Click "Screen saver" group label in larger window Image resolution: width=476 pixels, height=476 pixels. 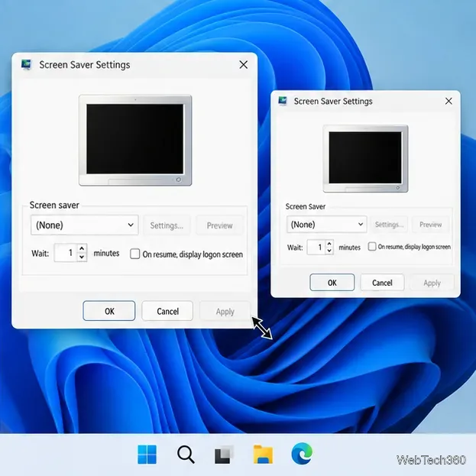[x=54, y=205]
